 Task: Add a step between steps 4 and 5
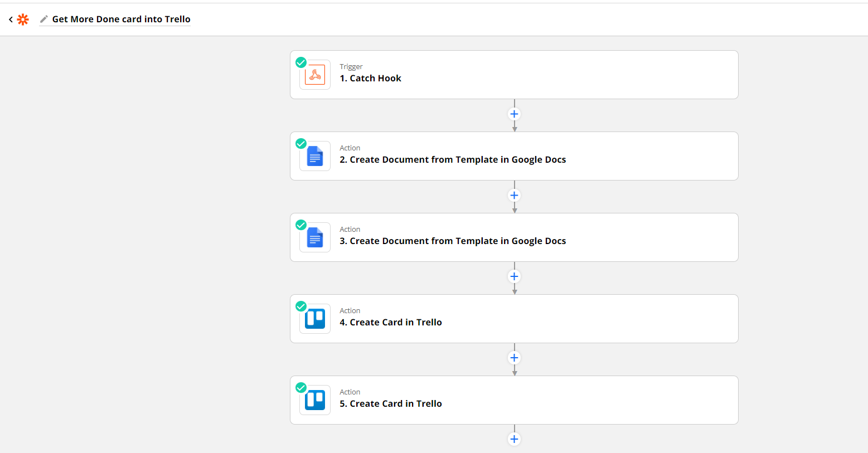tap(515, 358)
